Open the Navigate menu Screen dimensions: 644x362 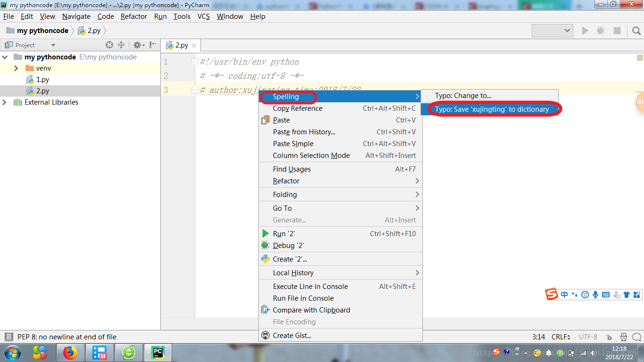point(76,16)
